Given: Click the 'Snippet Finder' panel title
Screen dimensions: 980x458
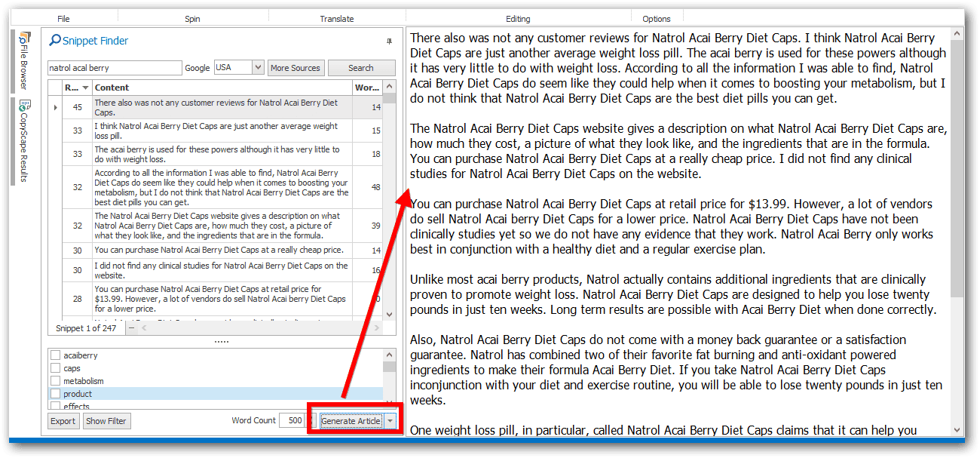Looking at the screenshot, I should (x=95, y=41).
